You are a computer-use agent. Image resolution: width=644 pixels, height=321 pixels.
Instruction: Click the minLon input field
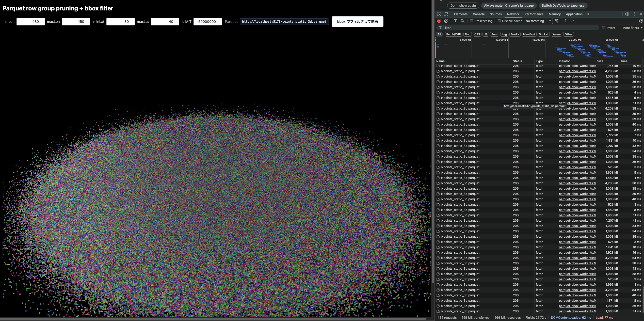(x=31, y=22)
